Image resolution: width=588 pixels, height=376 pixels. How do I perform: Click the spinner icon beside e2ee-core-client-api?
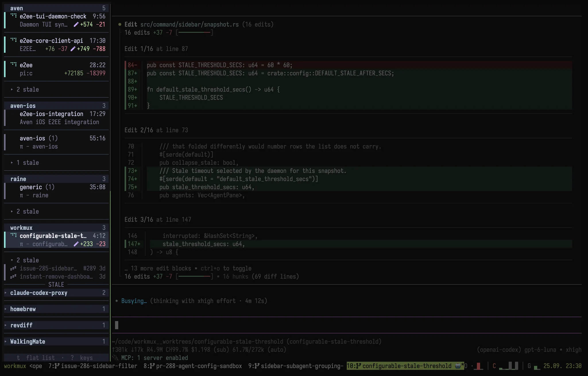pyautogui.click(x=13, y=40)
